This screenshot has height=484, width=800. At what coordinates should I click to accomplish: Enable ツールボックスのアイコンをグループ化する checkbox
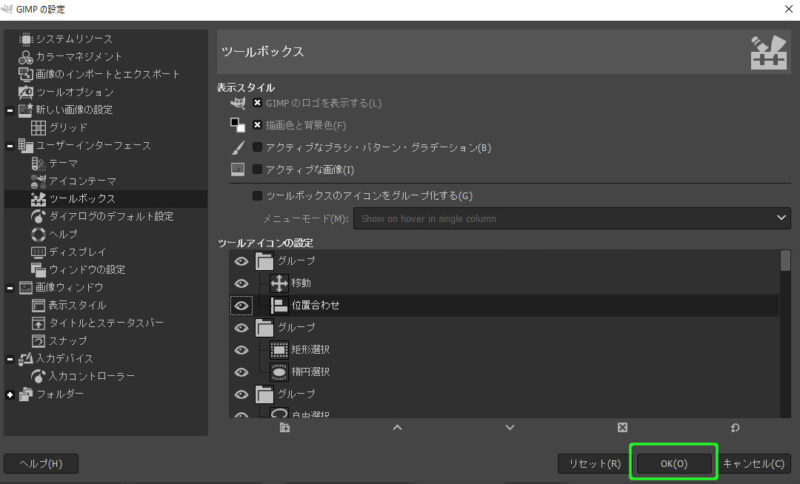pyautogui.click(x=257, y=196)
